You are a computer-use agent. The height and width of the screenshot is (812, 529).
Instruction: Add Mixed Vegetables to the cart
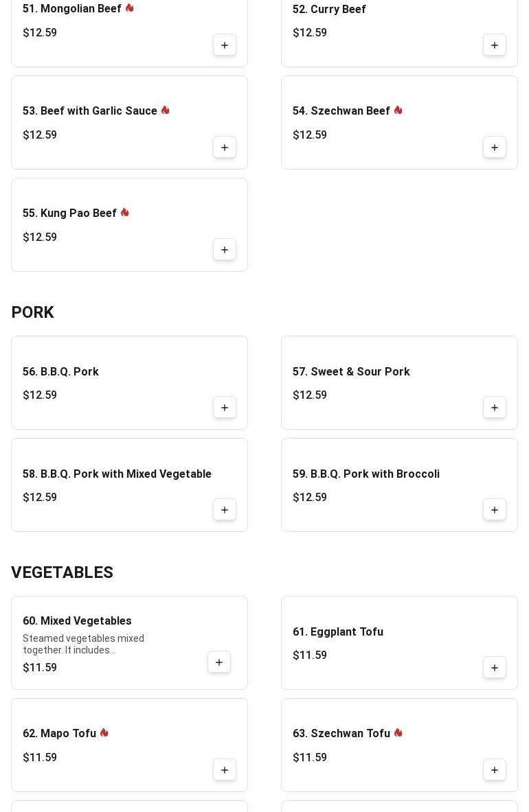[219, 662]
